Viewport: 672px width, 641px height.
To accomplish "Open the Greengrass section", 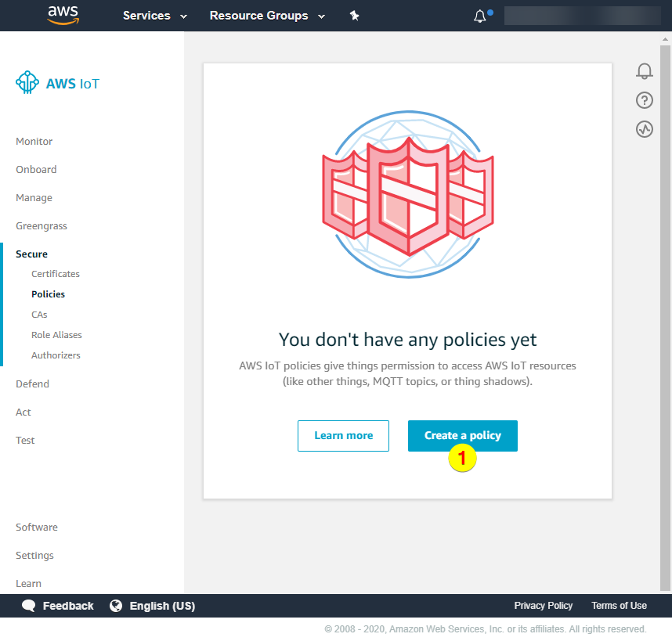I will pos(42,225).
